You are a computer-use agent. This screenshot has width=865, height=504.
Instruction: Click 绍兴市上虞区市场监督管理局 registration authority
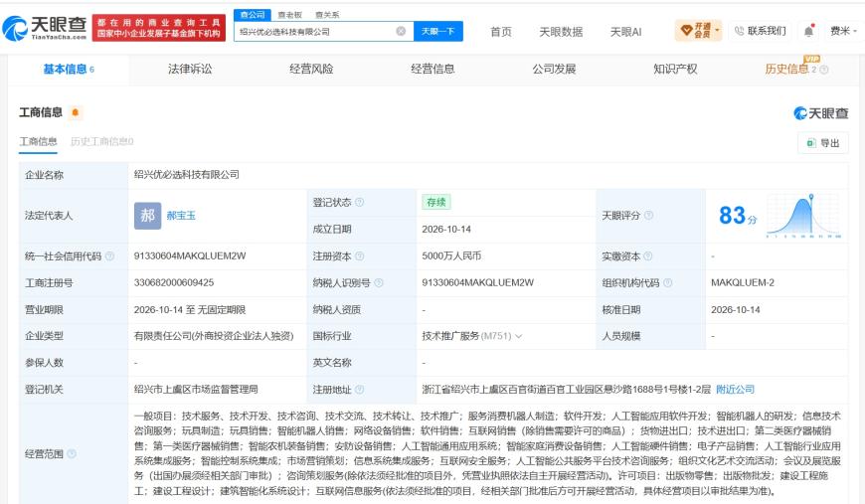tap(196, 390)
